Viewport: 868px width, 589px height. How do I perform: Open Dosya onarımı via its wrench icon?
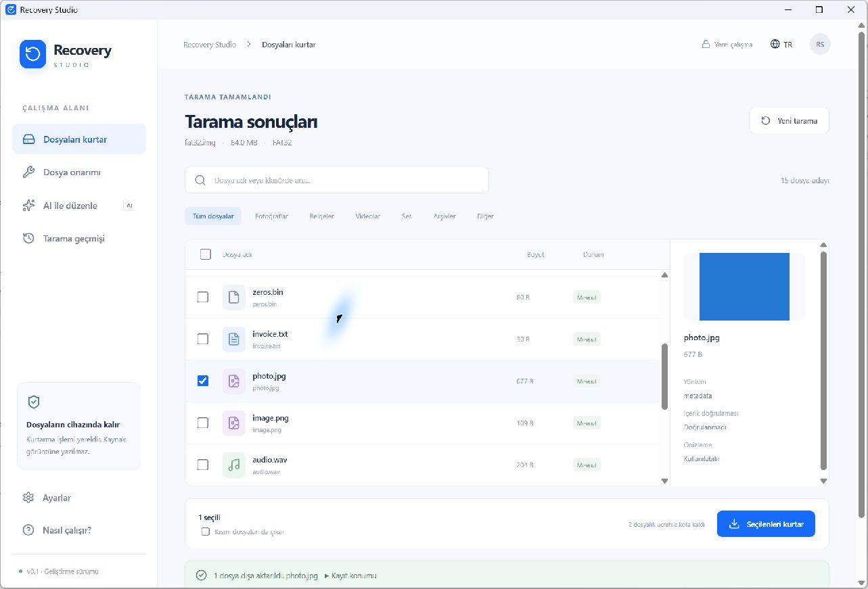click(x=28, y=172)
